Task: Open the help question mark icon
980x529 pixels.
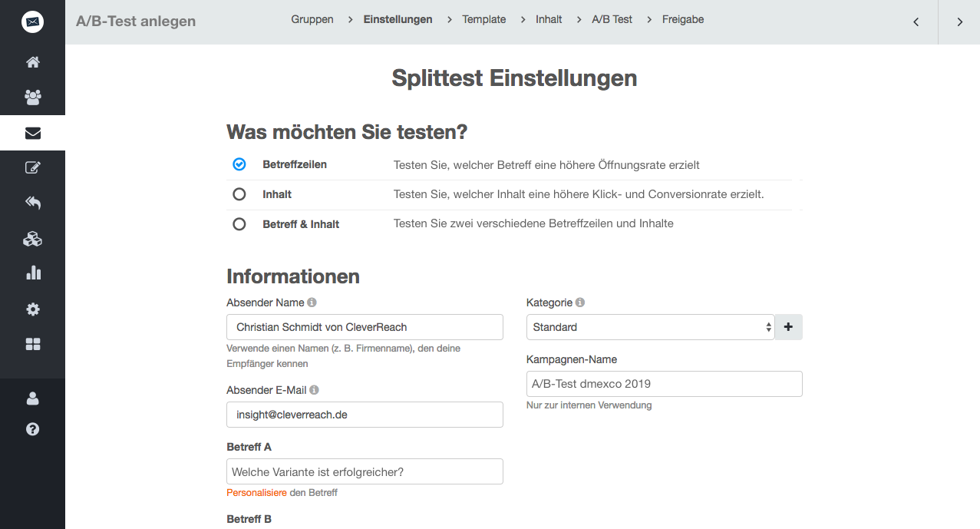Action: (x=32, y=429)
